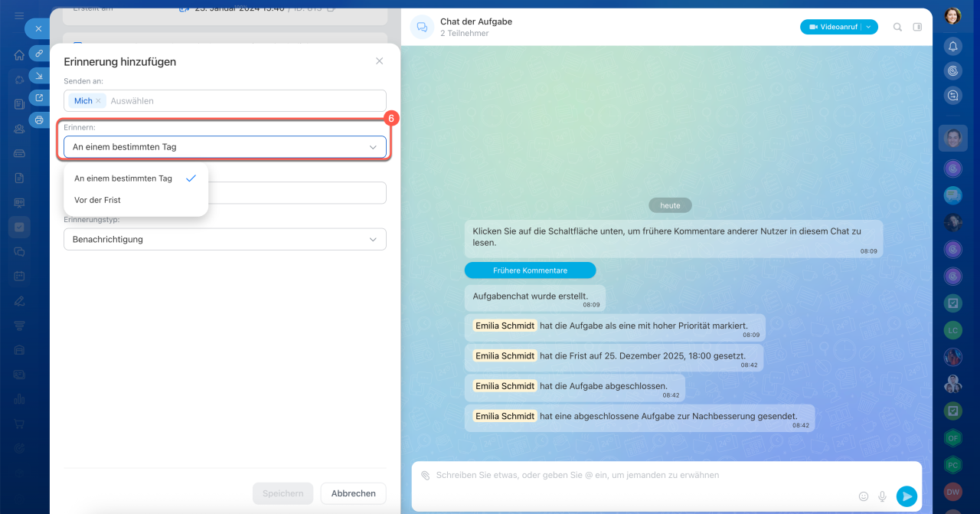This screenshot has width=980, height=514.
Task: Open the bar chart analytics icon in the sidebar
Action: tap(19, 398)
